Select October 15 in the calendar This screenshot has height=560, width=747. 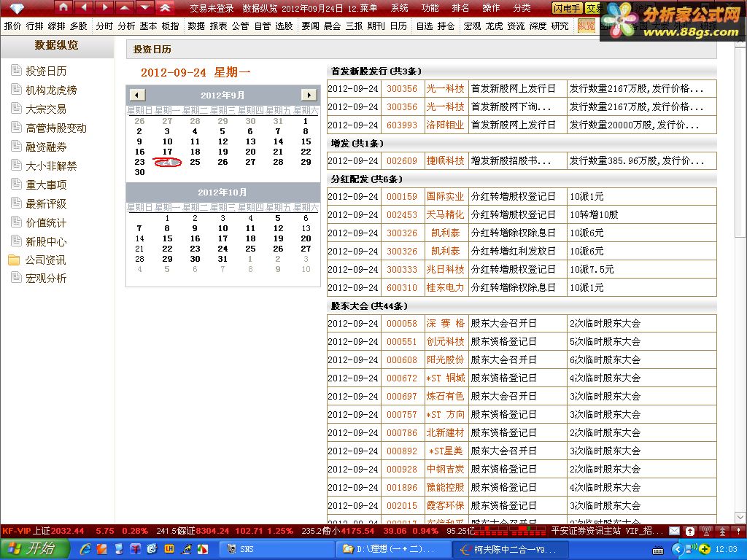tap(167, 238)
